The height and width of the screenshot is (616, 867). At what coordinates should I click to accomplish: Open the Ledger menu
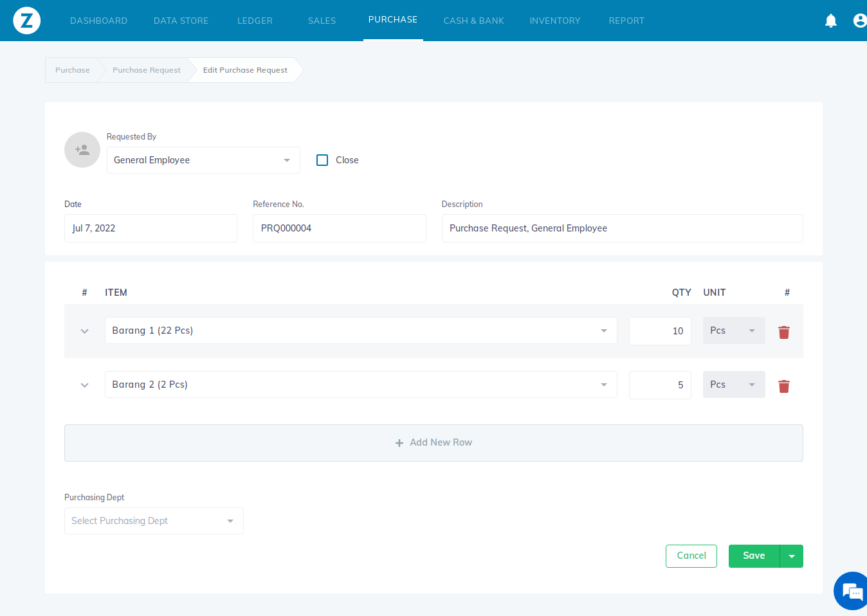coord(255,21)
